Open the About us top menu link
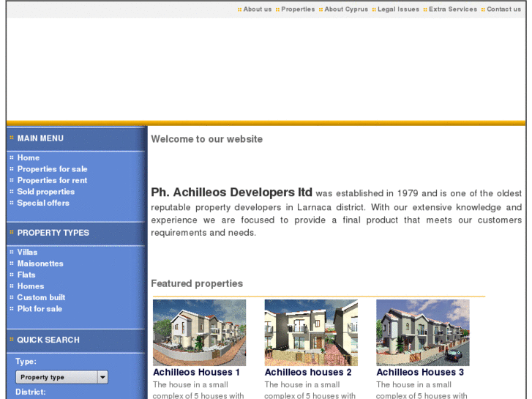532x399 pixels. point(257,10)
